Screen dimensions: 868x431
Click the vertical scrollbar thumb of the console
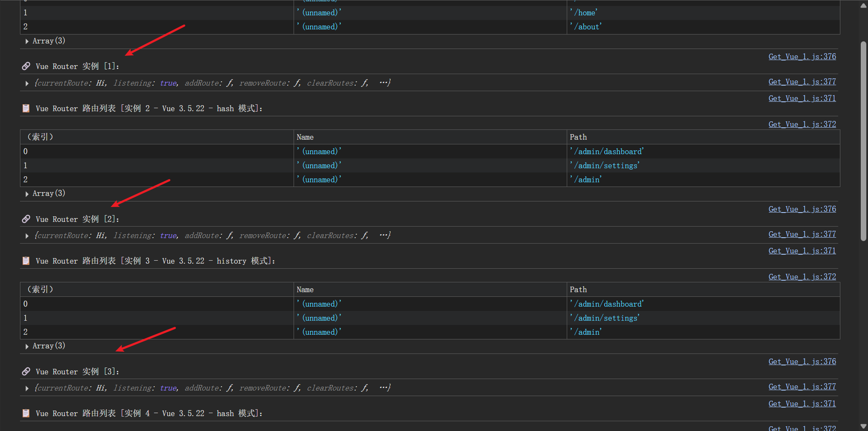point(863,141)
